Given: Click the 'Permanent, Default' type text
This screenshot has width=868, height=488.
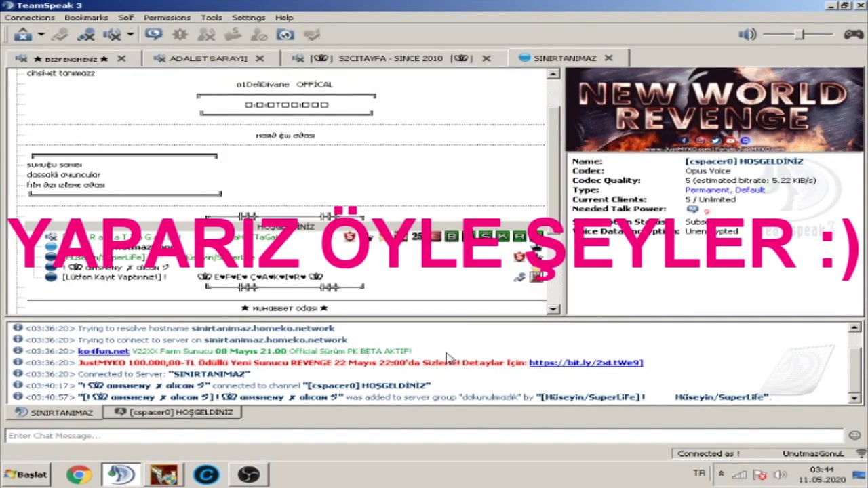Looking at the screenshot, I should tap(725, 190).
